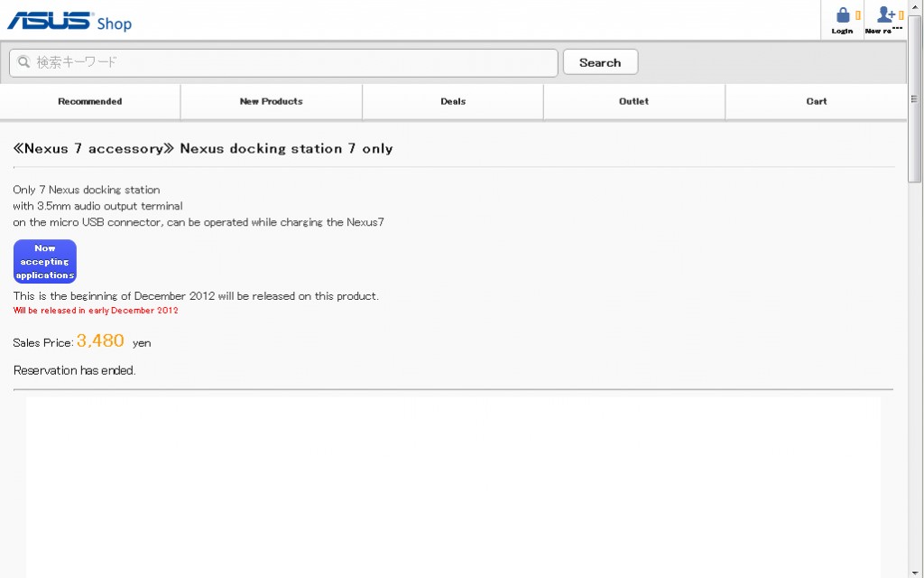Open the Recommended tab

(x=90, y=101)
